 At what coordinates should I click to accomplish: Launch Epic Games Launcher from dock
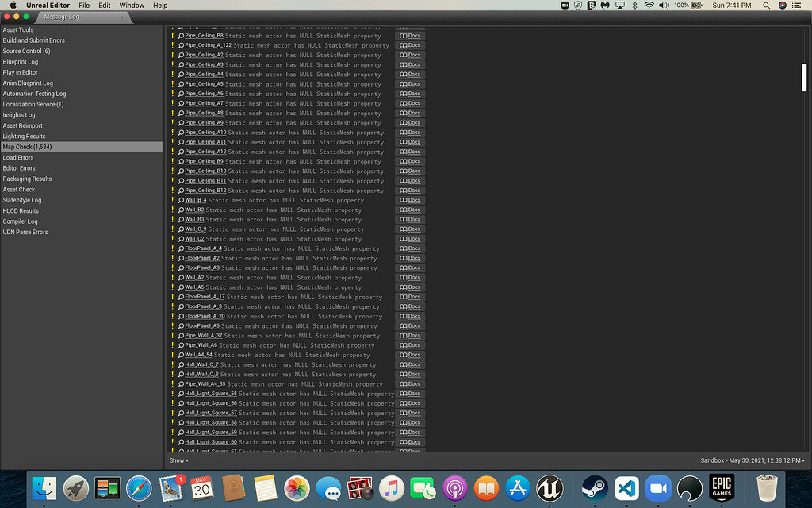pyautogui.click(x=721, y=487)
